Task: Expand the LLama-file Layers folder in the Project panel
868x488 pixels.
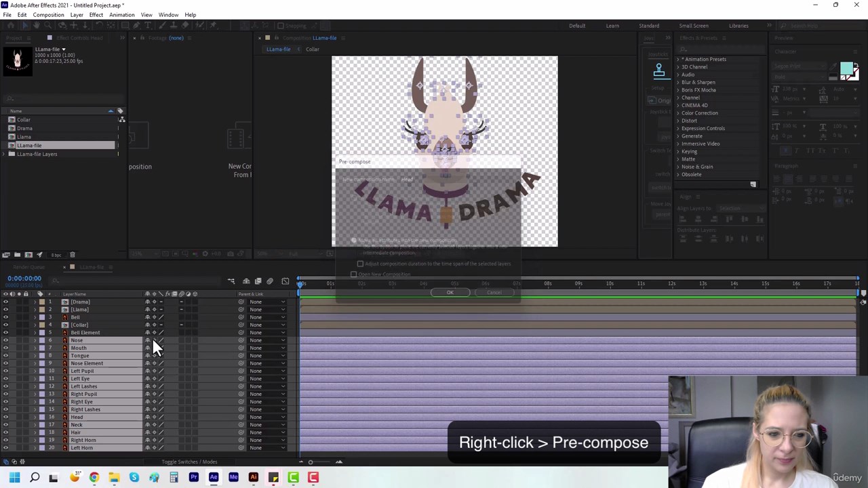Action: tap(4, 154)
